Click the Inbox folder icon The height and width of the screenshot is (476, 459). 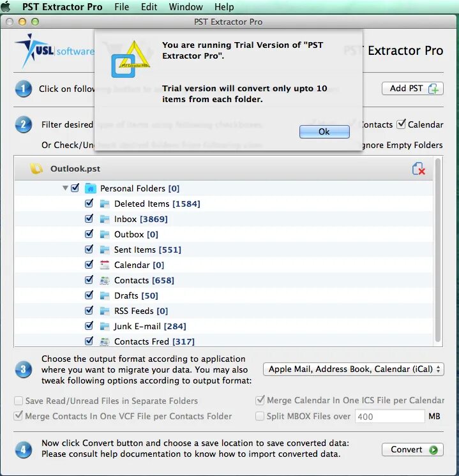click(105, 219)
